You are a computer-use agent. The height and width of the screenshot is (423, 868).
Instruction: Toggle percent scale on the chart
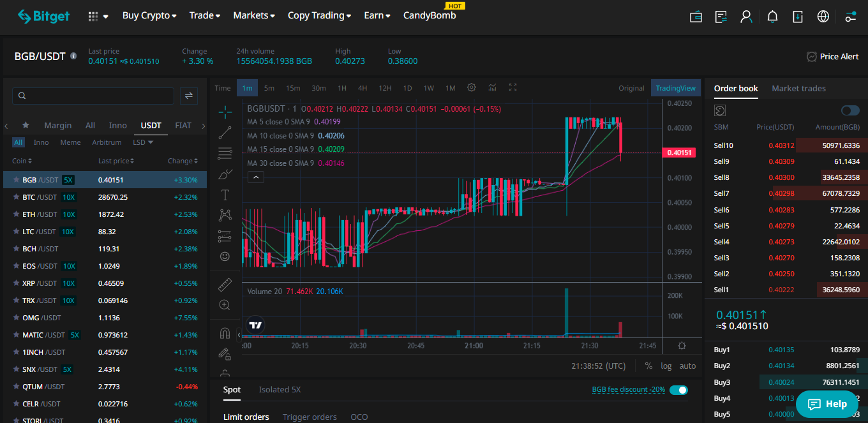(x=648, y=366)
